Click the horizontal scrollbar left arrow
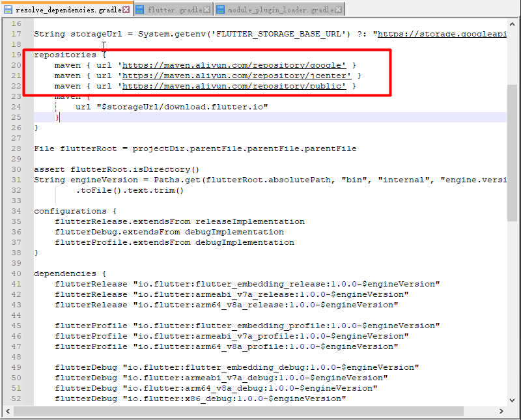 [8, 411]
